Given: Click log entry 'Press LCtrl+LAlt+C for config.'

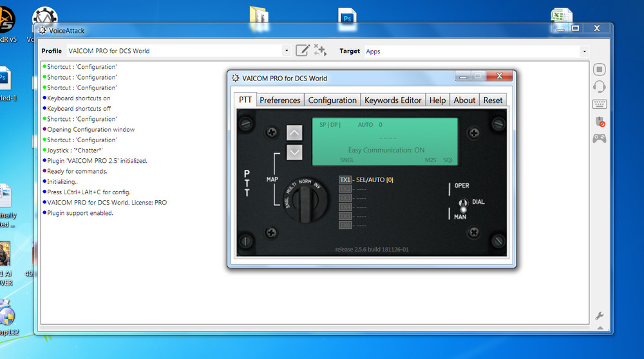Looking at the screenshot, I should coord(89,192).
